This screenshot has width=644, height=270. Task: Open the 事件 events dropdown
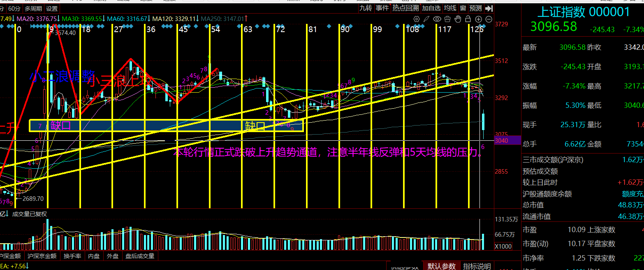click(x=382, y=8)
